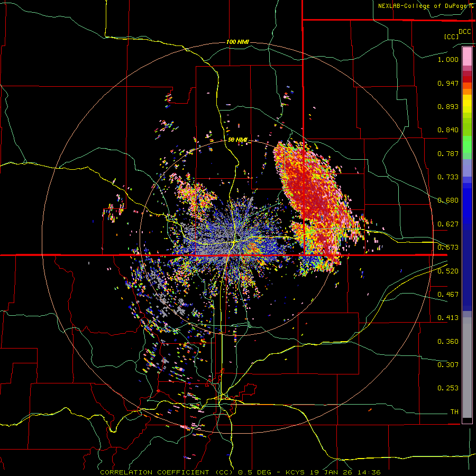Click the 0.520 value on the color scale
476x476 pixels.
pos(448,271)
